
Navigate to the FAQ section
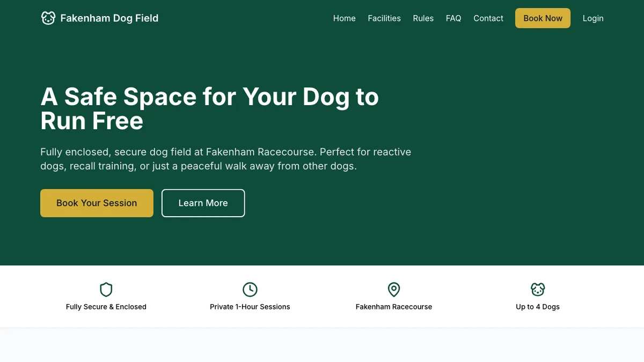[x=453, y=18]
